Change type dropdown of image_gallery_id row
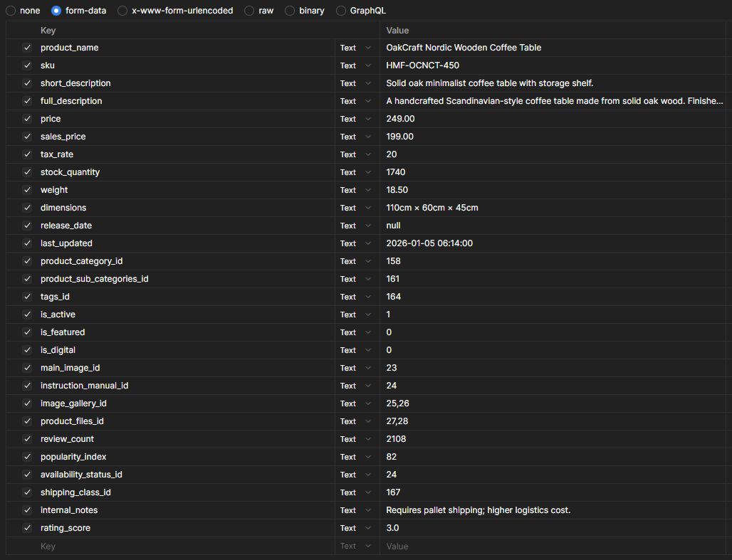The image size is (732, 560). [x=356, y=403]
